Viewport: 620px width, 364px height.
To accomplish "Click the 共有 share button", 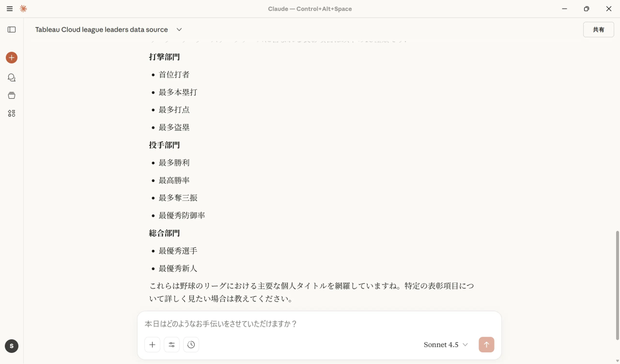I will (x=598, y=29).
